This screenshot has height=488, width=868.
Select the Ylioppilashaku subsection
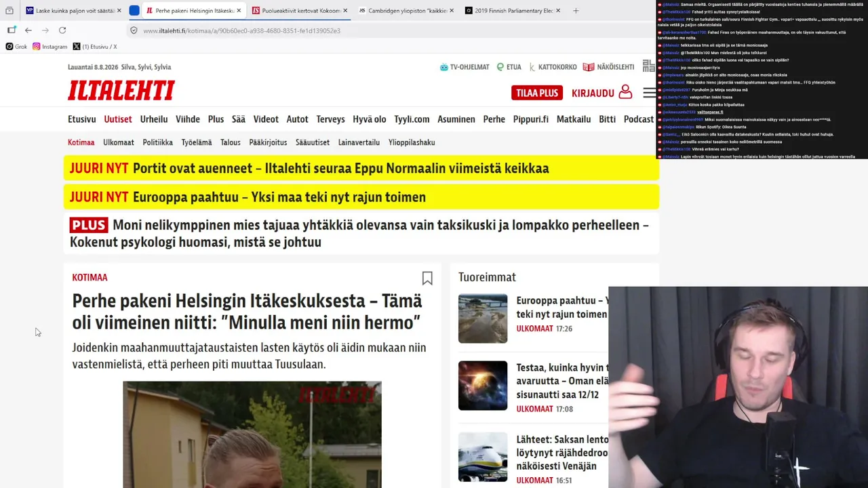[412, 142]
